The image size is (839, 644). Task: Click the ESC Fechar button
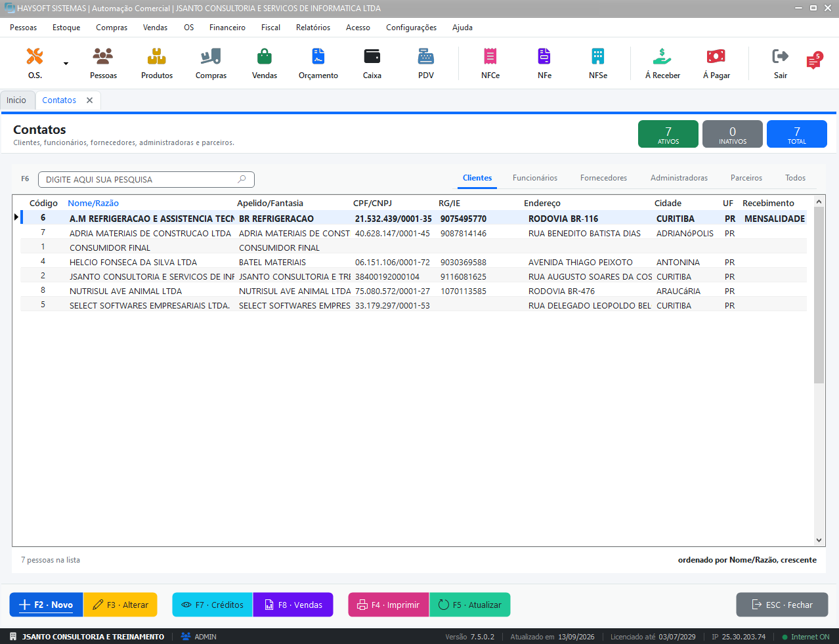[782, 605]
